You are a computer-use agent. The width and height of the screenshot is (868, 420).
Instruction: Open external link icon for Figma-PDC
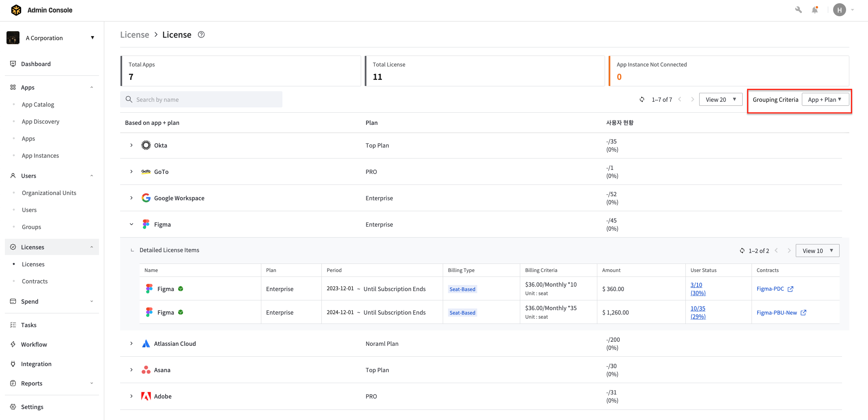(790, 289)
